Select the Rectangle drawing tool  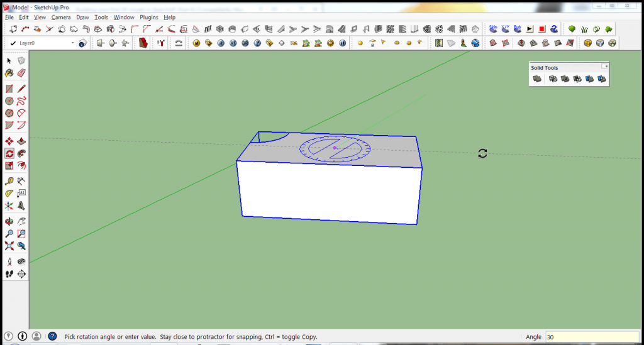tap(9, 89)
